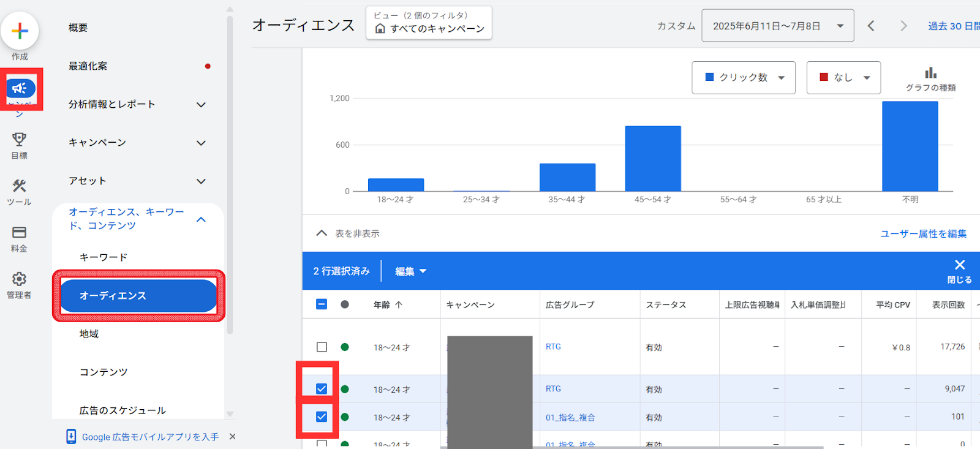Open the 編集 dropdown in blue bar
Screen dimensions: 980x449
[x=410, y=271]
